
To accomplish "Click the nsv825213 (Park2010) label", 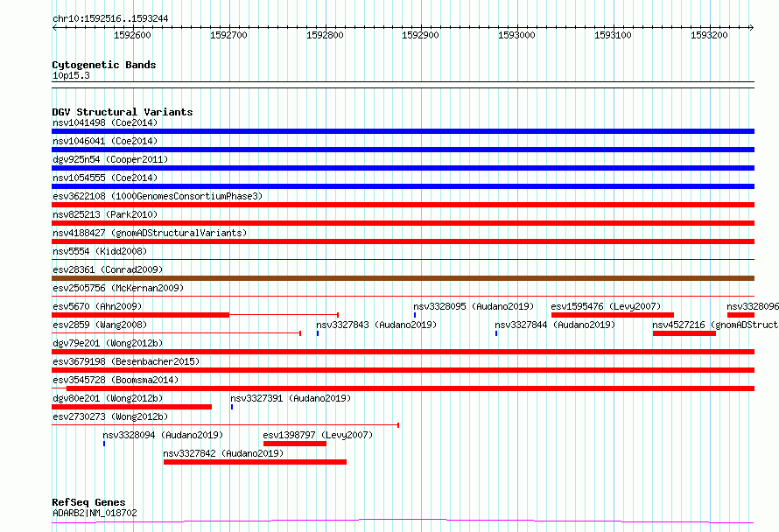I will coord(105,214).
